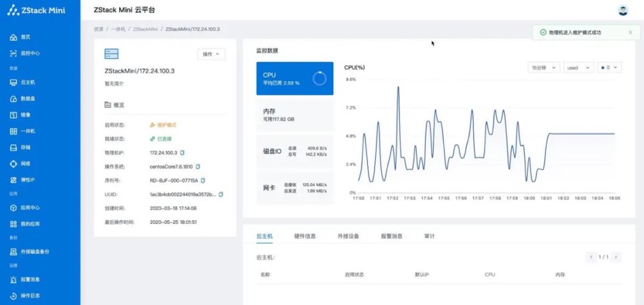This screenshot has width=644, height=305.
Task: Switch to the 报警消息 tab
Action: pos(391,236)
